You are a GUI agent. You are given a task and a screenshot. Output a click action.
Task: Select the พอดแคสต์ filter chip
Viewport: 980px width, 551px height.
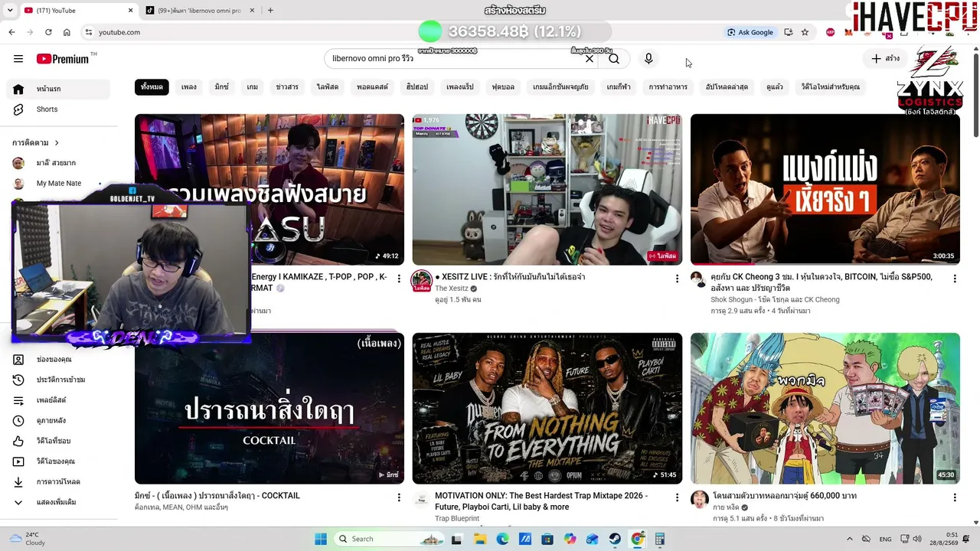[373, 87]
